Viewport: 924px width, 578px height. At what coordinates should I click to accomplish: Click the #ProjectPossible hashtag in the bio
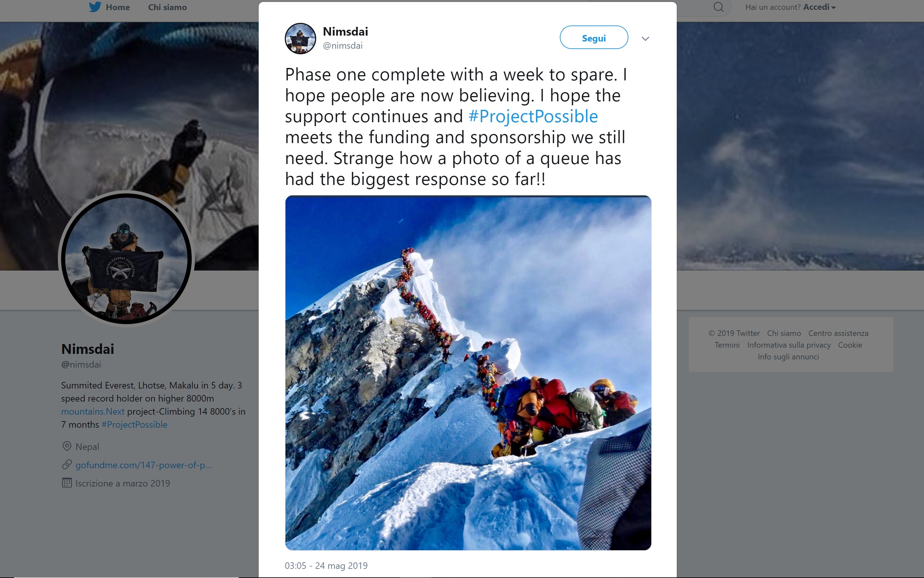pos(135,424)
